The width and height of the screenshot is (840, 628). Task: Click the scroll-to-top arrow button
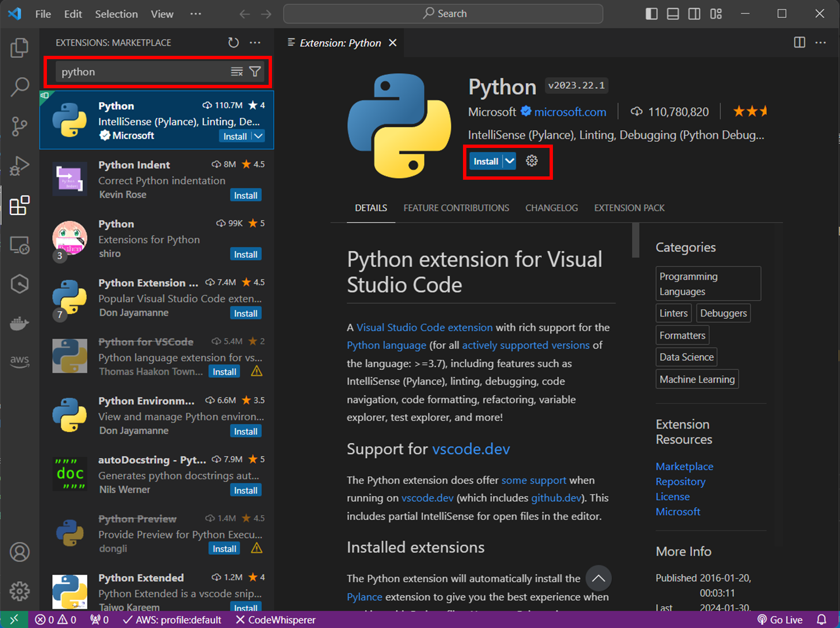[x=598, y=578]
